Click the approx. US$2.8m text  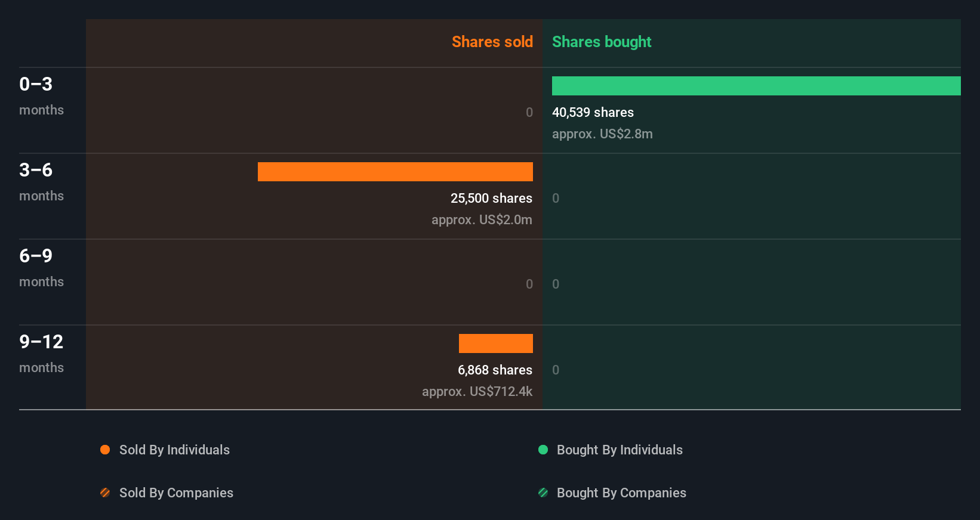click(602, 134)
